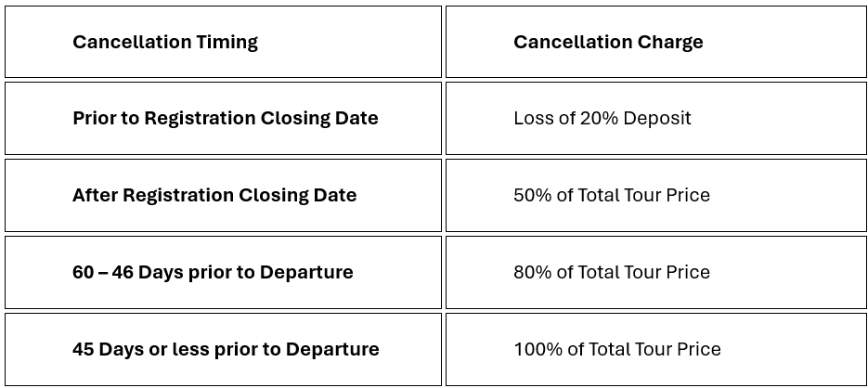
Task: Select the 60 – 46 Days prior to Departure cell
Action: (223, 272)
